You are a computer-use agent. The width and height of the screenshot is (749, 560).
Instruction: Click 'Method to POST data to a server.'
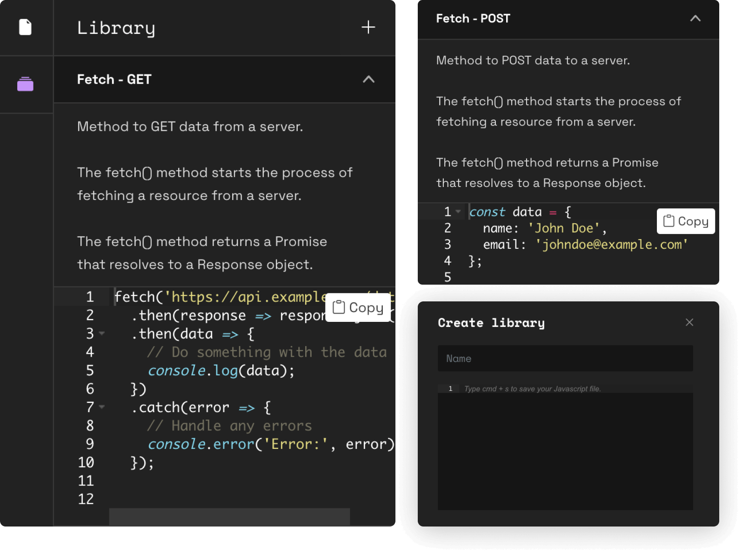[533, 60]
